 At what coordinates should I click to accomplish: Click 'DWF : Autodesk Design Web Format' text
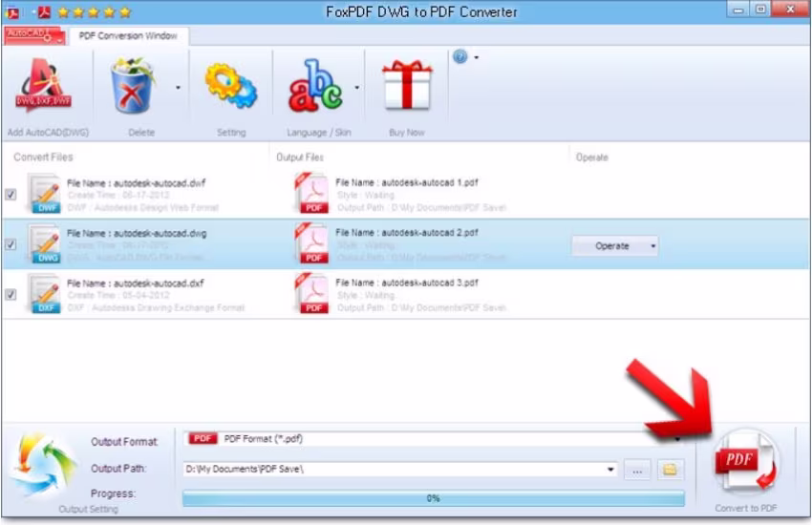click(143, 207)
